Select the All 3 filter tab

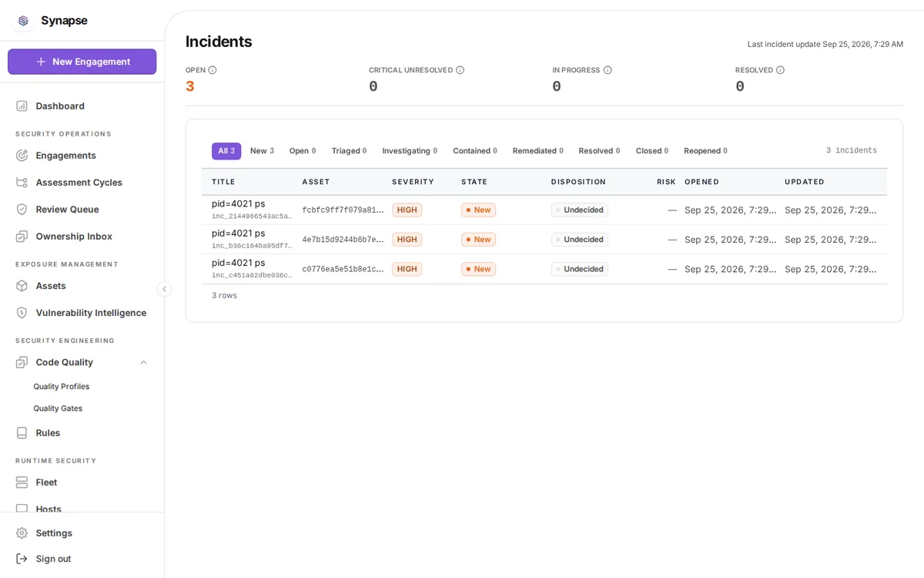pos(226,151)
